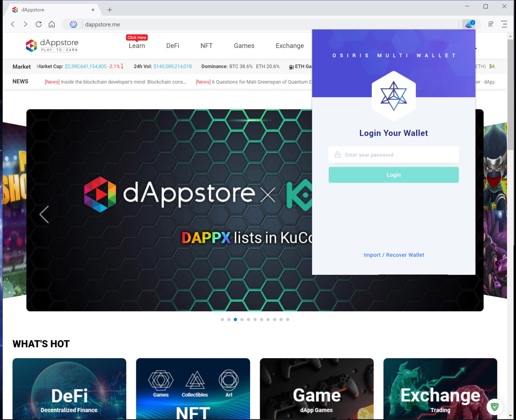The height and width of the screenshot is (420, 516).
Task: Click the wallet Login button
Action: (394, 175)
